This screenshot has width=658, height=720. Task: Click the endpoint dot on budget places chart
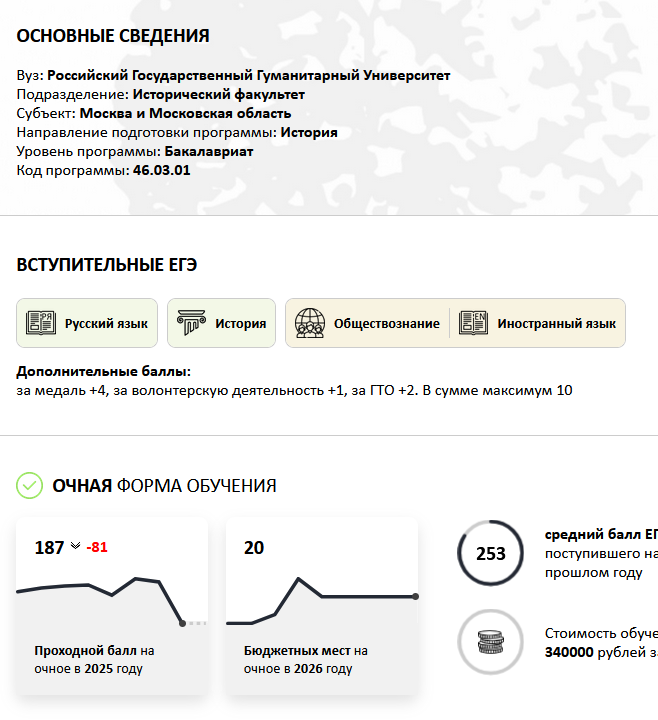point(415,596)
